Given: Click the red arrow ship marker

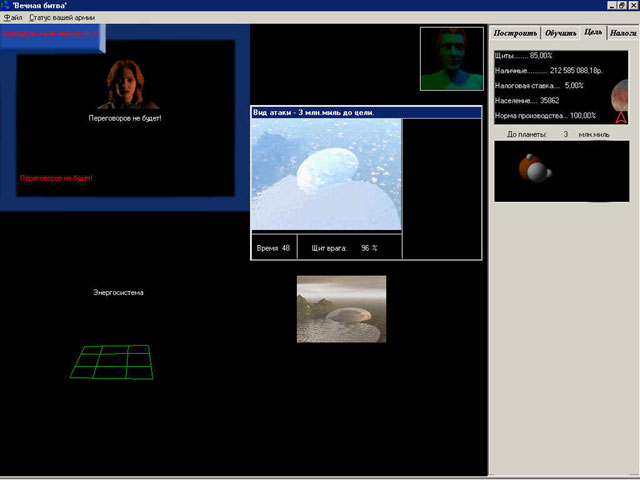Looking at the screenshot, I should (x=620, y=118).
